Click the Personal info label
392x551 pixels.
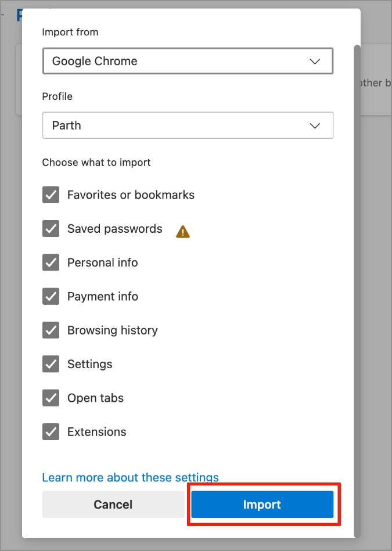pos(103,262)
